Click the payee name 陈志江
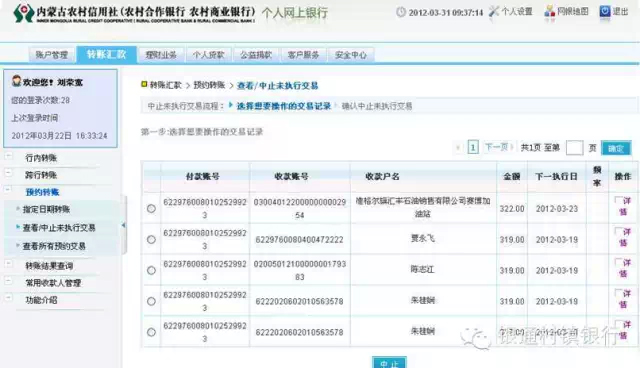640x368 pixels. [x=422, y=269]
